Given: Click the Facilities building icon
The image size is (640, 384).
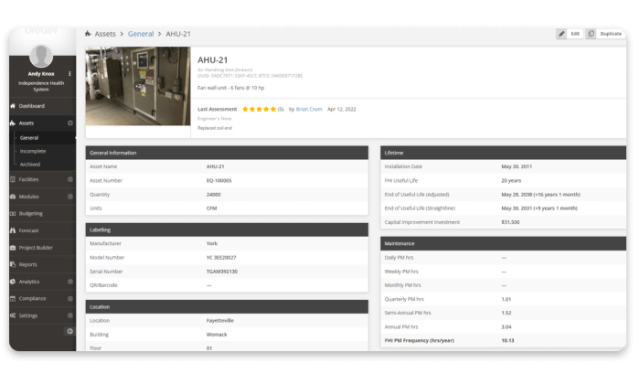Looking at the screenshot, I should pyautogui.click(x=13, y=180).
